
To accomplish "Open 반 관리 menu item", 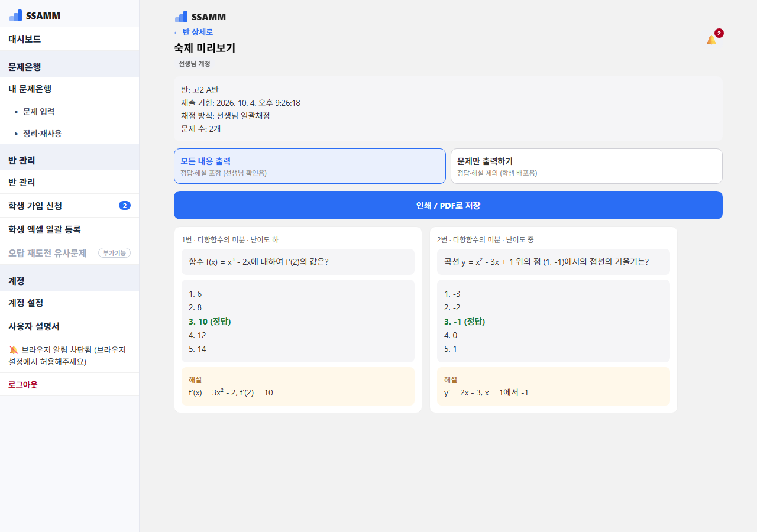I will click(69, 182).
